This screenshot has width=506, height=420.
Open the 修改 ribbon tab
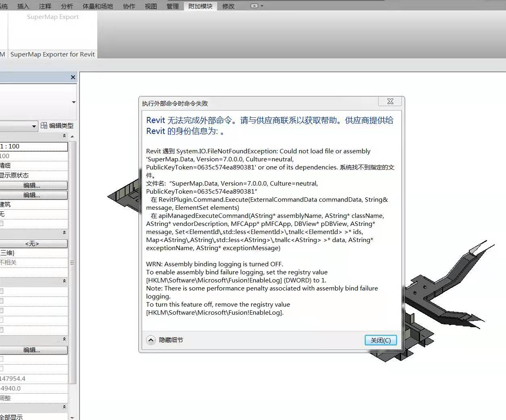tap(228, 6)
